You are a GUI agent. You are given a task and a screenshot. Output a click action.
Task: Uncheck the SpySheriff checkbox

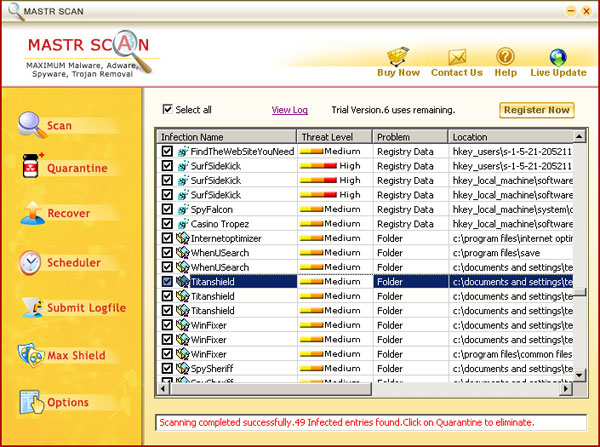tap(167, 368)
